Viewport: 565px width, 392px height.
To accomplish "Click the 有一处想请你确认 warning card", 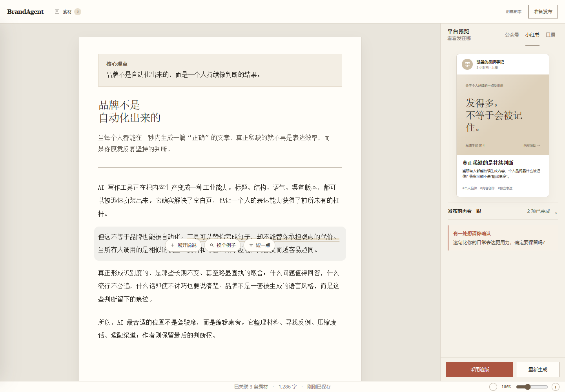I will tap(503, 238).
